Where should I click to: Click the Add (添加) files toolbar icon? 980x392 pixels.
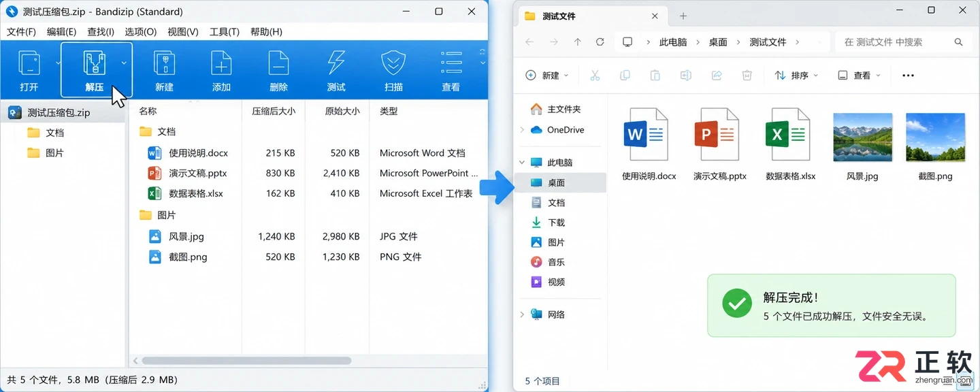click(x=221, y=63)
